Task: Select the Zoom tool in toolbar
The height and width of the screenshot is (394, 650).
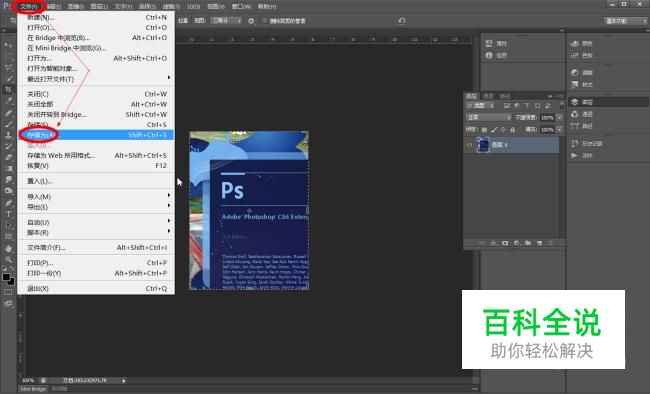Action: click(8, 260)
